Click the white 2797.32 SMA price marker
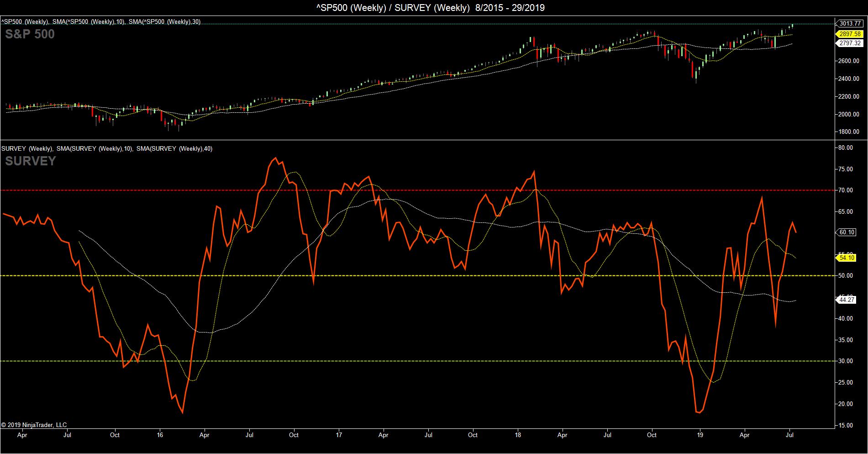 (x=850, y=43)
